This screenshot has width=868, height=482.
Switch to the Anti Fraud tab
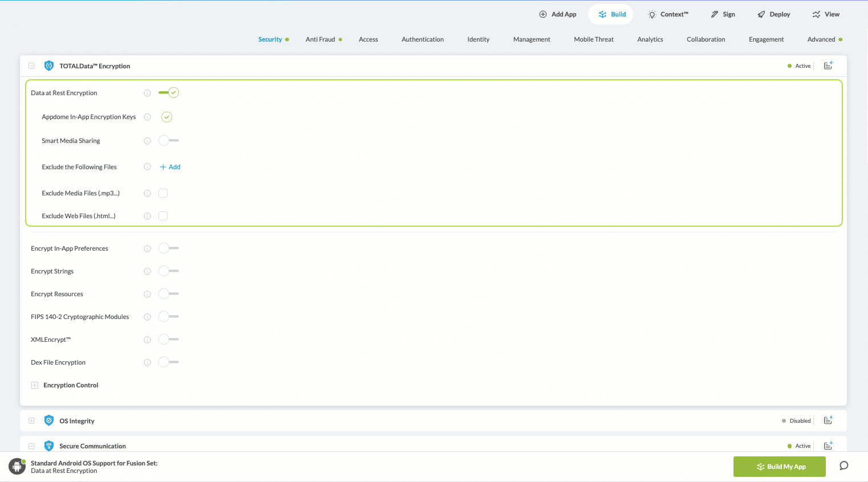tap(320, 39)
